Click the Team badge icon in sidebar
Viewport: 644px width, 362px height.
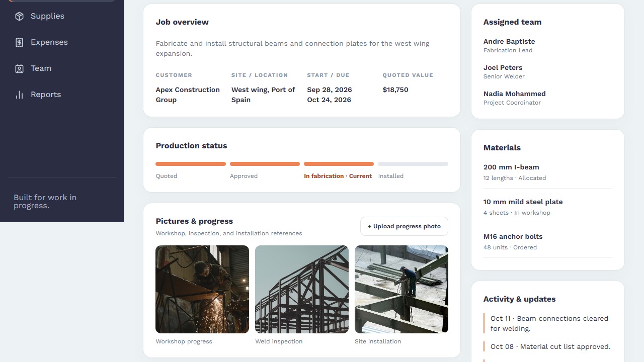click(19, 68)
